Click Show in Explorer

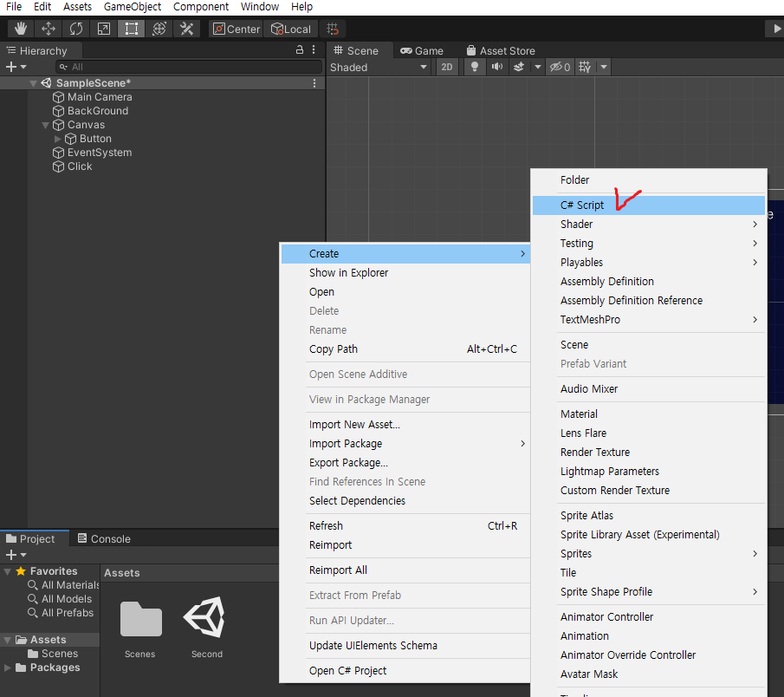coord(405,273)
